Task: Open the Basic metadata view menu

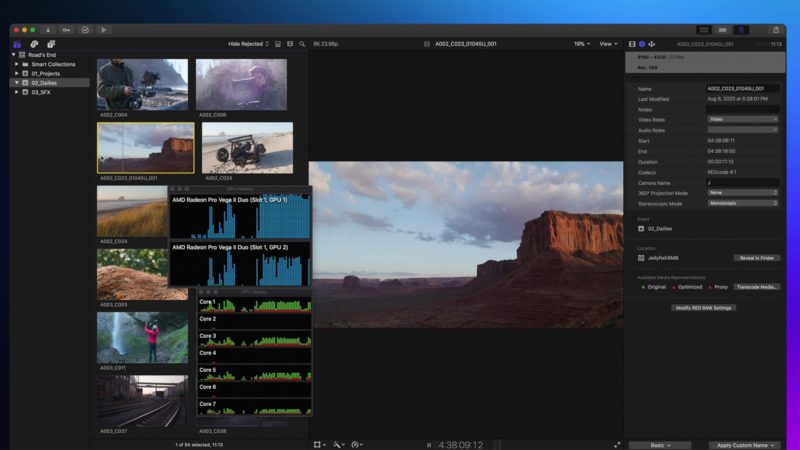Action: point(660,445)
